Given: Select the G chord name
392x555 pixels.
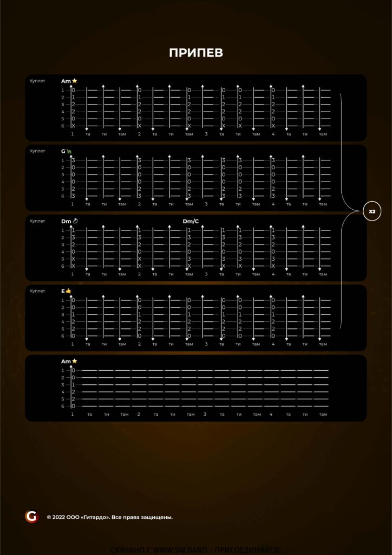Looking at the screenshot, I should click(x=63, y=151).
